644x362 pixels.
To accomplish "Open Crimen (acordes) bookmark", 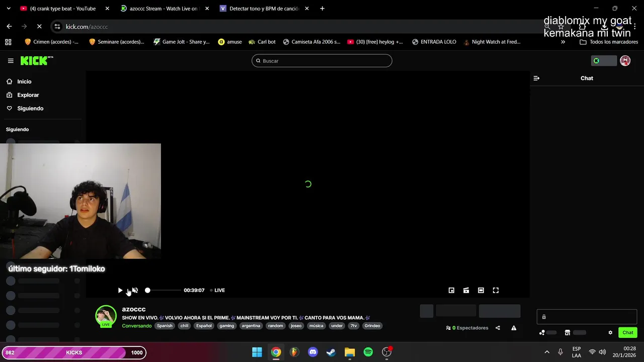I will [x=51, y=42].
